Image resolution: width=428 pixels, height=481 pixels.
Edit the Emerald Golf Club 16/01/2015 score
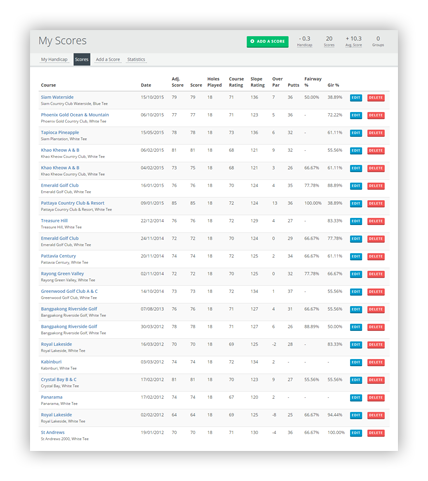coord(356,186)
